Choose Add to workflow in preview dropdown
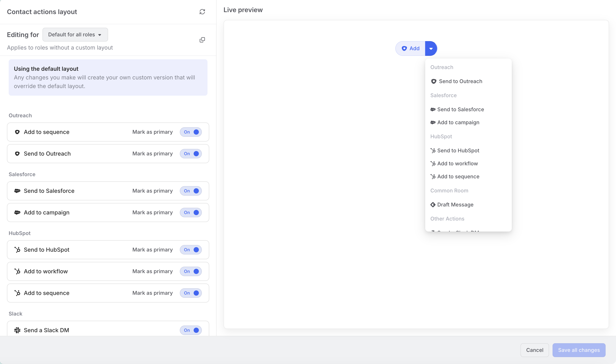This screenshot has height=364, width=616. [x=457, y=164]
